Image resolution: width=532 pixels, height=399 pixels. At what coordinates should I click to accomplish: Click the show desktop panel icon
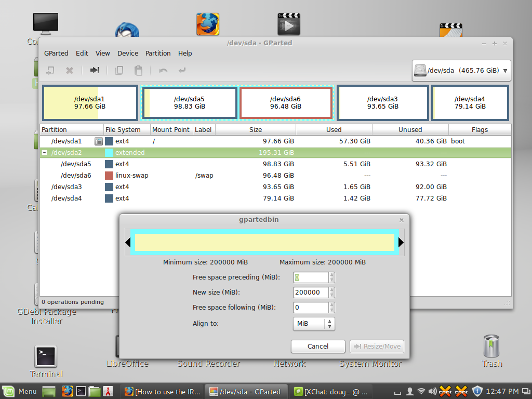click(x=49, y=392)
